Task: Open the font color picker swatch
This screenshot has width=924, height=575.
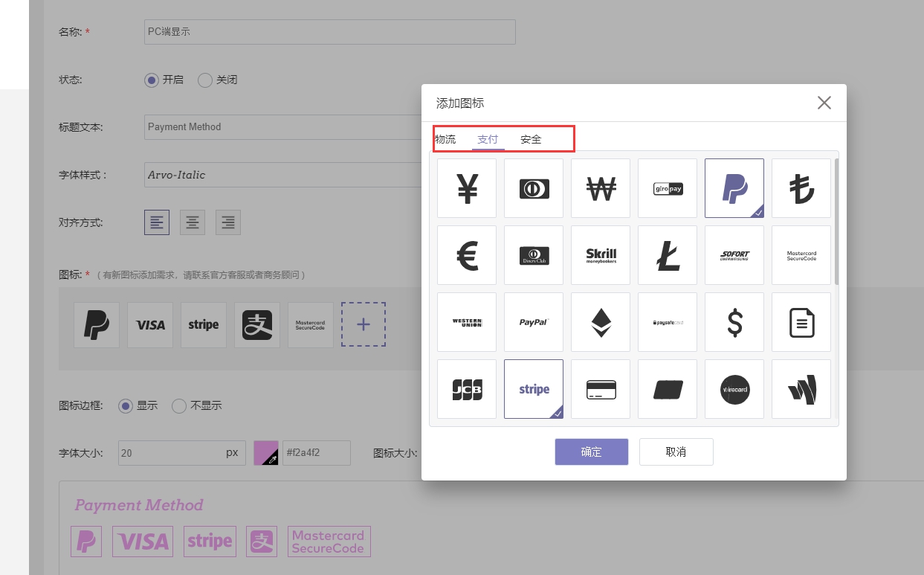Action: [266, 453]
